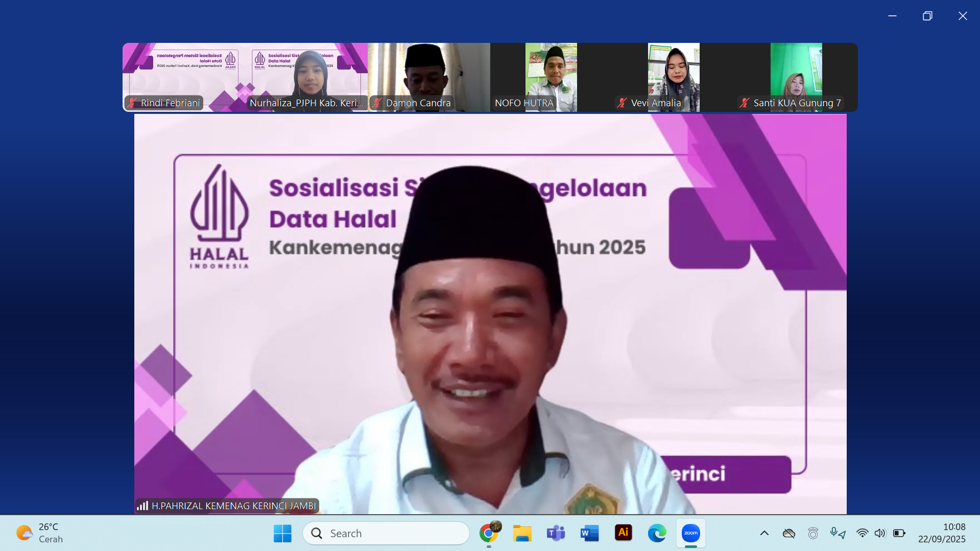The height and width of the screenshot is (551, 980).
Task: Click Damon Candra's muted microphone icon
Action: tap(377, 103)
